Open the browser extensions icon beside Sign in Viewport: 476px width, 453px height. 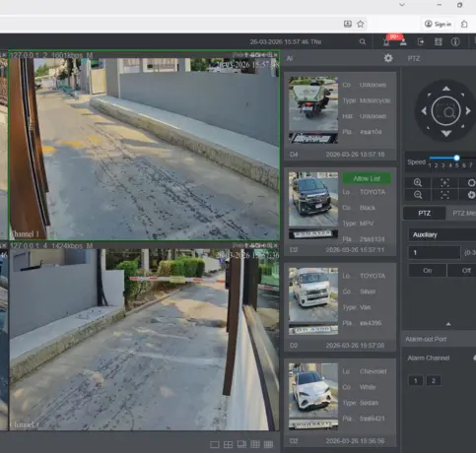(464, 24)
